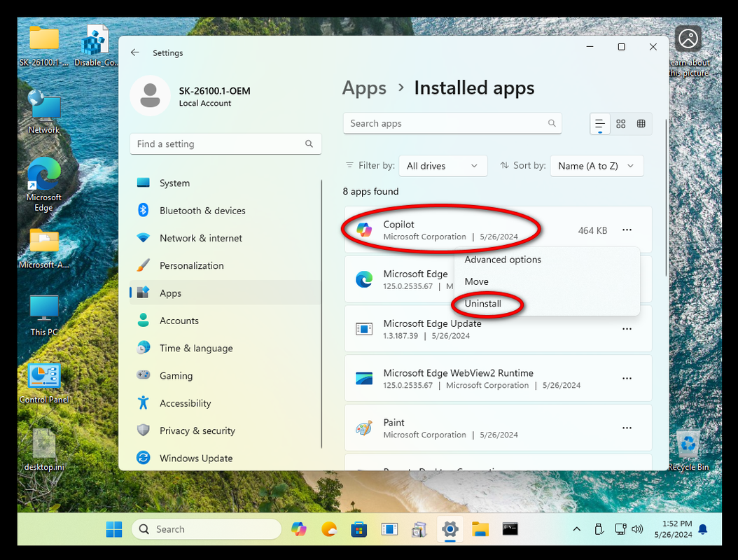Select the Disable_Co... file on desktop
This screenshot has width=738, height=560.
click(95, 45)
